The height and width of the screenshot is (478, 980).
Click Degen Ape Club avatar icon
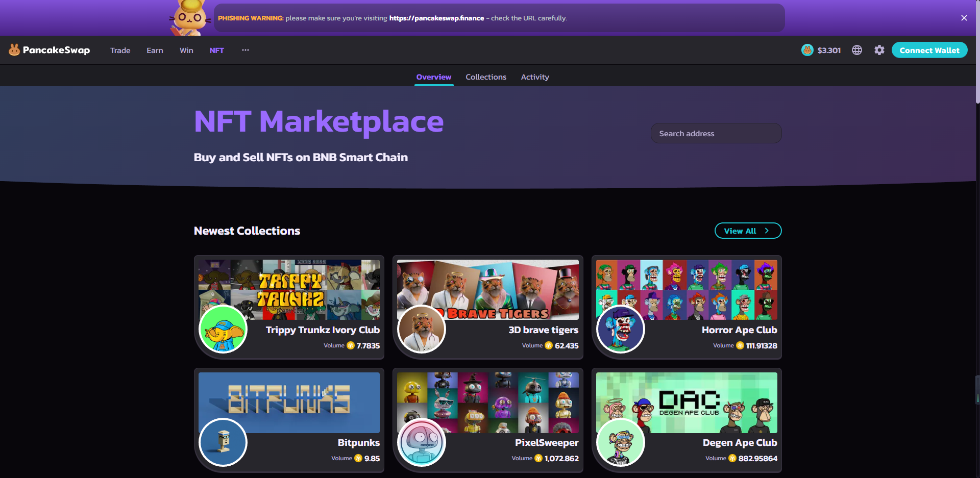point(620,442)
